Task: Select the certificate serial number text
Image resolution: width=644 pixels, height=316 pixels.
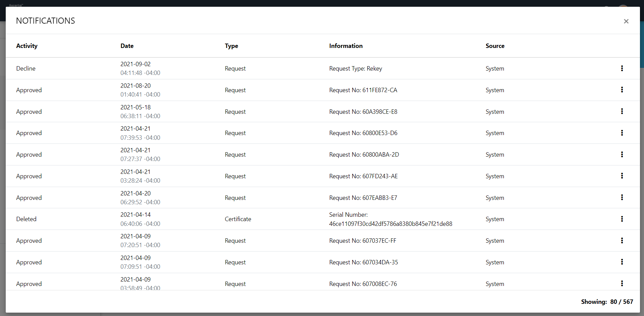Action: point(390,224)
